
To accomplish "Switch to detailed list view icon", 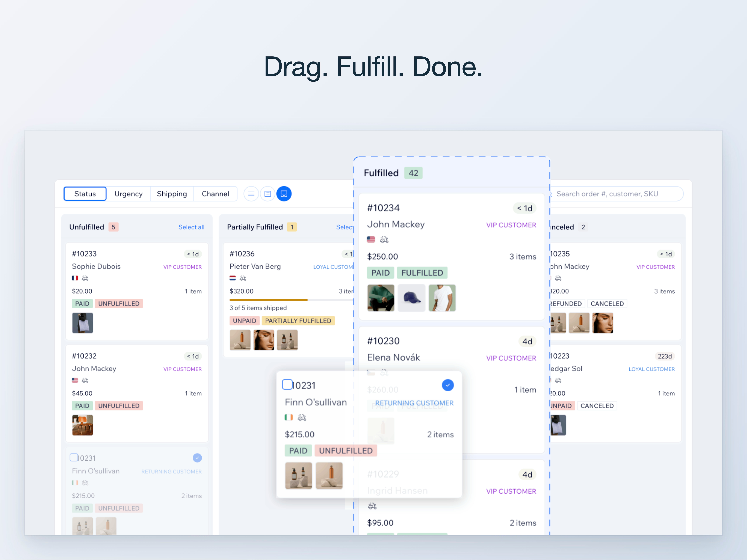I will click(x=268, y=194).
